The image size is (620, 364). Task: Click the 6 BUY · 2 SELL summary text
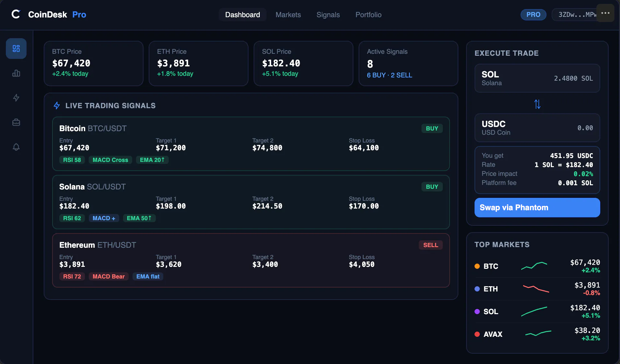tap(390, 75)
